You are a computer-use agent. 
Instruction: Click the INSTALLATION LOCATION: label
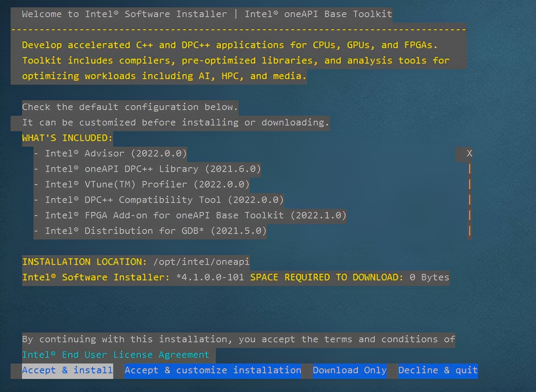84,262
